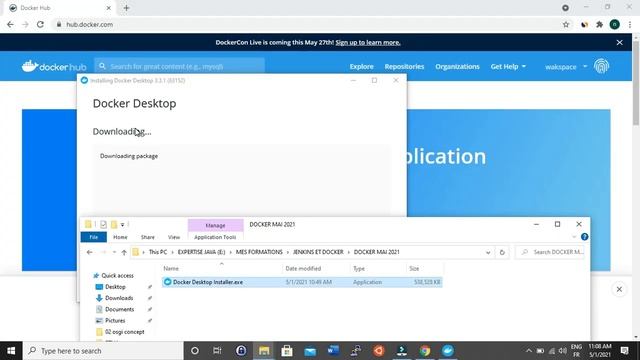The width and height of the screenshot is (640, 360).
Task: Open Explore in Docker Hub navigation
Action: coord(361,67)
